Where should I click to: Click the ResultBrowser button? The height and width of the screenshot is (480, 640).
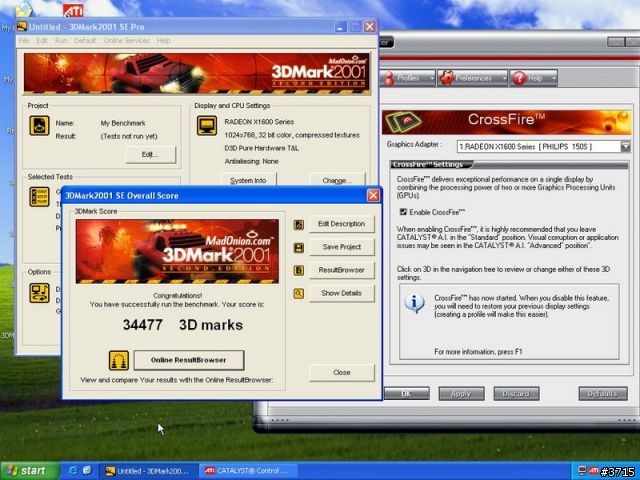point(342,270)
